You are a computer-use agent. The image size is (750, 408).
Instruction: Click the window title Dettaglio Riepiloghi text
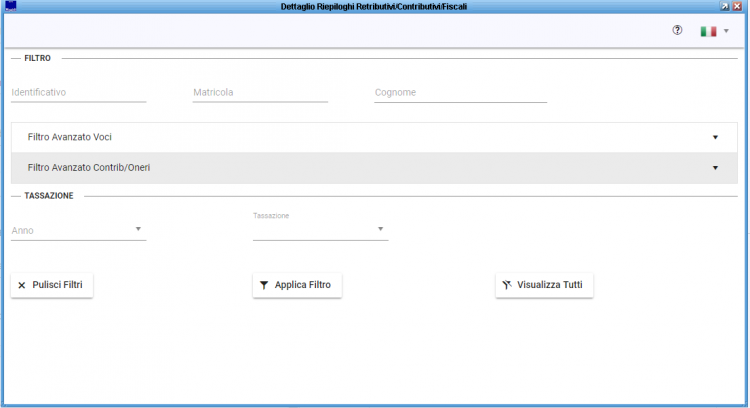pos(374,7)
